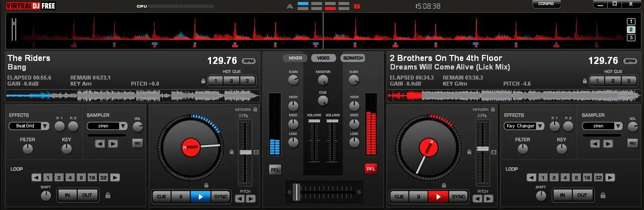Hit CUE on the right deck

pyautogui.click(x=399, y=196)
